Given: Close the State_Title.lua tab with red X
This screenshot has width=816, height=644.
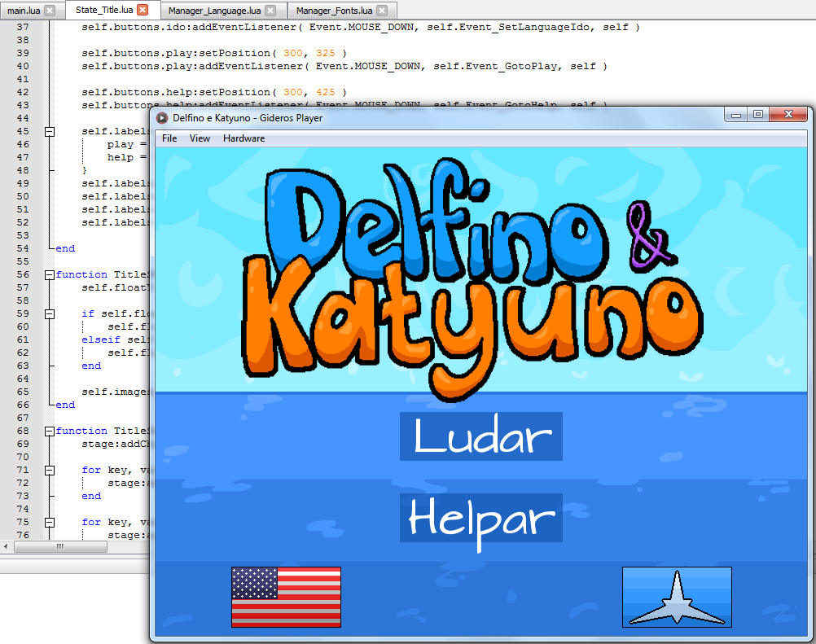Looking at the screenshot, I should pyautogui.click(x=143, y=11).
